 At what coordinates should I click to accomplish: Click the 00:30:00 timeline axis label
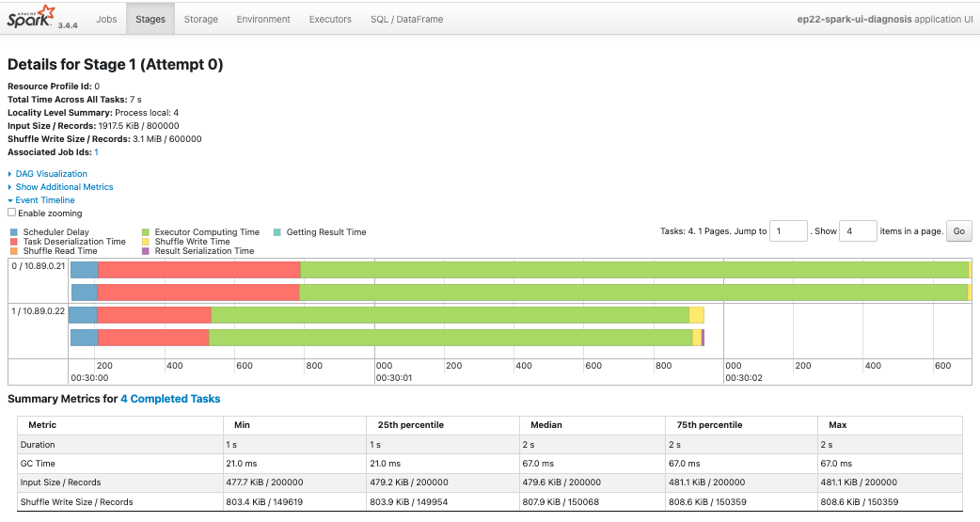pyautogui.click(x=89, y=378)
